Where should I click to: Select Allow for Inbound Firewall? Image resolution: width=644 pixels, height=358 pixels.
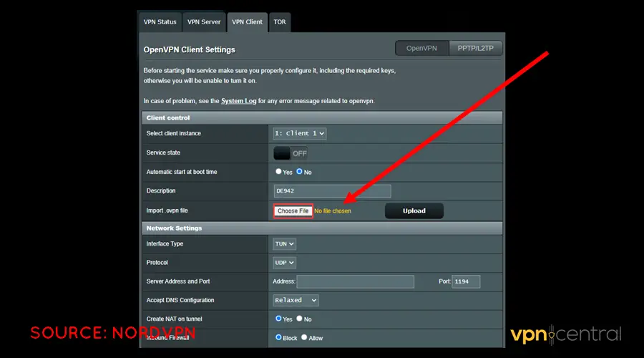(x=304, y=337)
